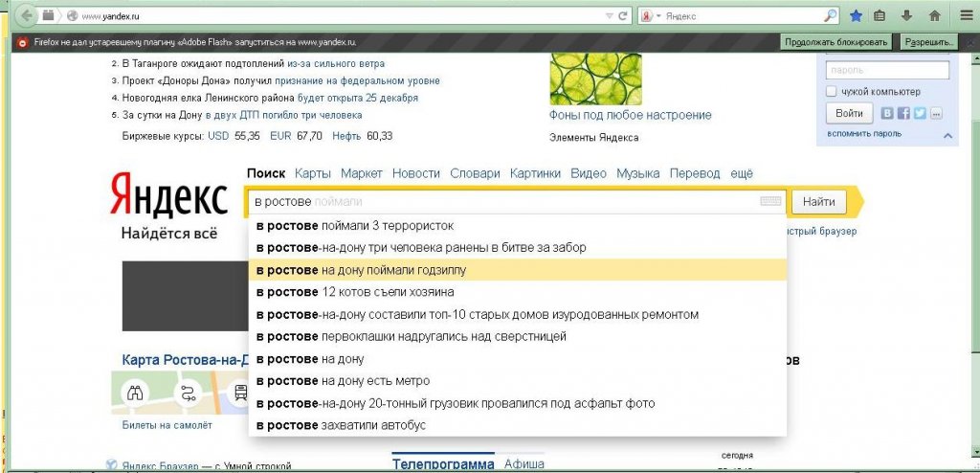Open the search engine dropdown next to Yandex icon

(x=657, y=16)
